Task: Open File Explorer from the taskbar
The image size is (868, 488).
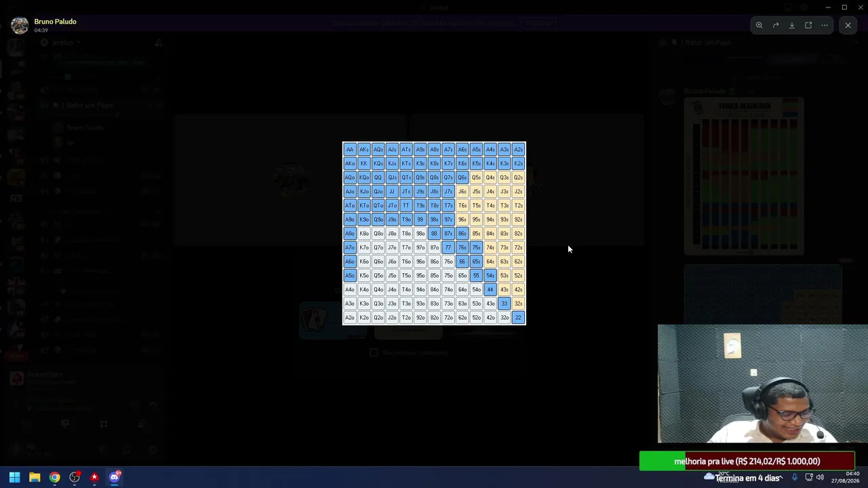Action: coord(35,477)
